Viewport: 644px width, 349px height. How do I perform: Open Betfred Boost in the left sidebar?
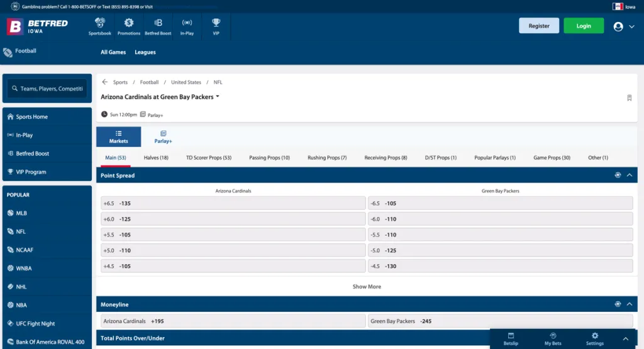pyautogui.click(x=47, y=153)
